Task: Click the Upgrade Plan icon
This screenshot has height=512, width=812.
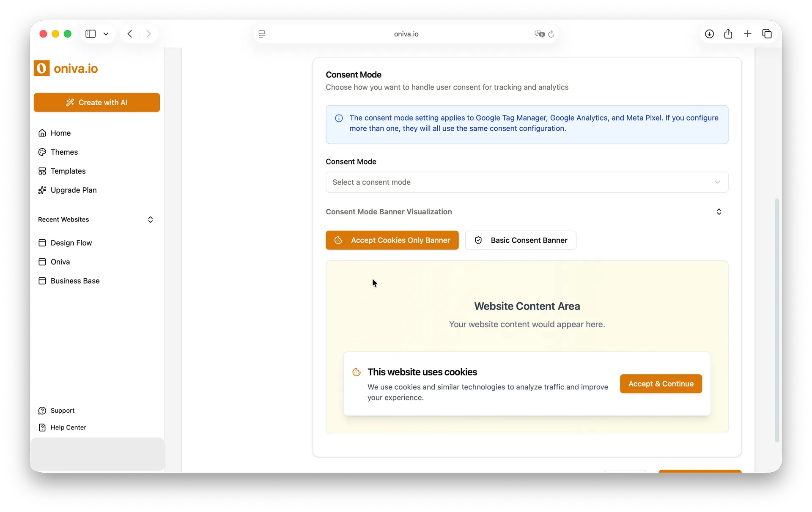Action: [x=43, y=190]
